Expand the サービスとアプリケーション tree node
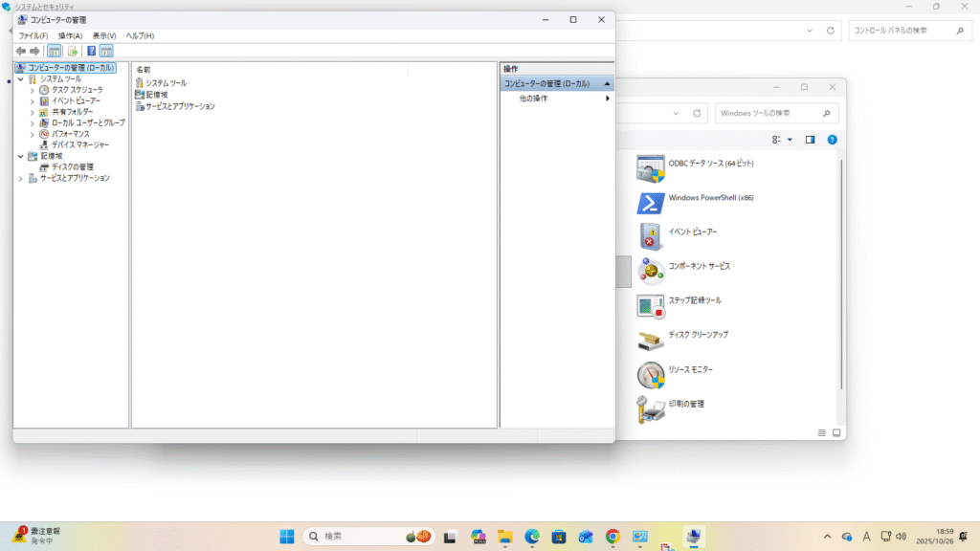 click(x=21, y=178)
